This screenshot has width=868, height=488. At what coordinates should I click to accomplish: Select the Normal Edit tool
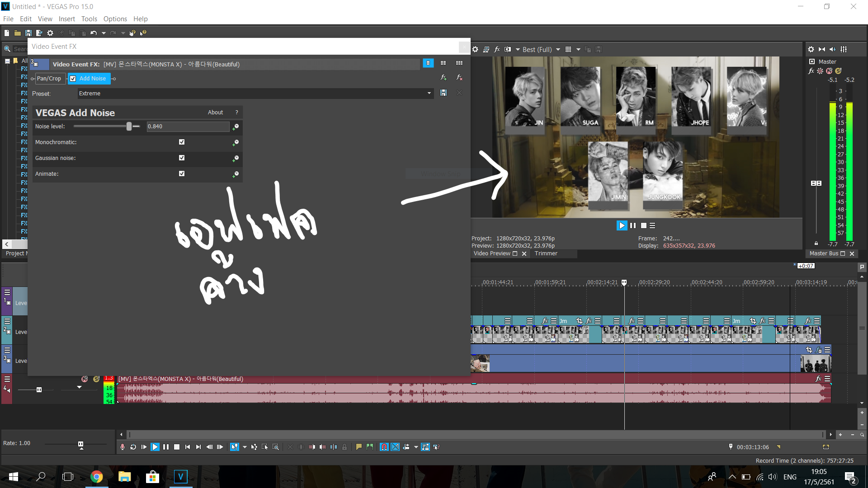coord(234,447)
